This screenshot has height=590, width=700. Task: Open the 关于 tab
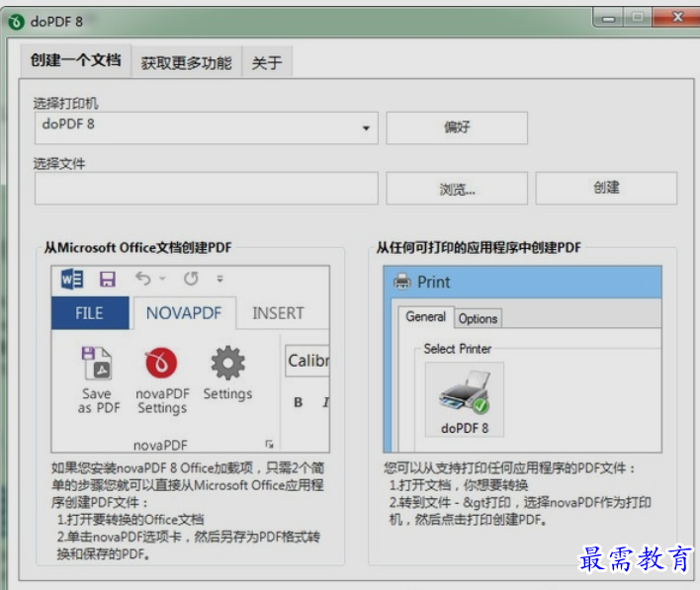tap(267, 62)
